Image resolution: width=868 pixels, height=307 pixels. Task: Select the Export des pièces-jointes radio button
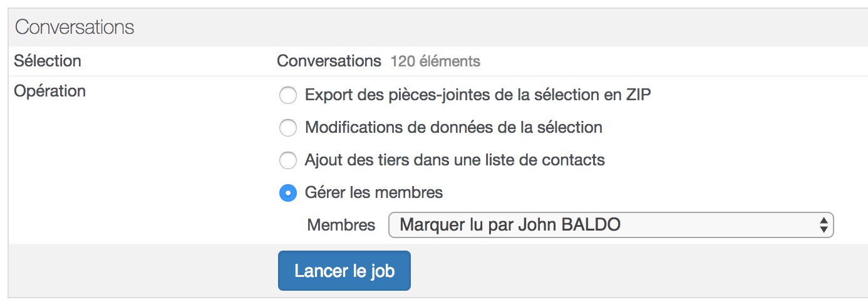tap(287, 96)
